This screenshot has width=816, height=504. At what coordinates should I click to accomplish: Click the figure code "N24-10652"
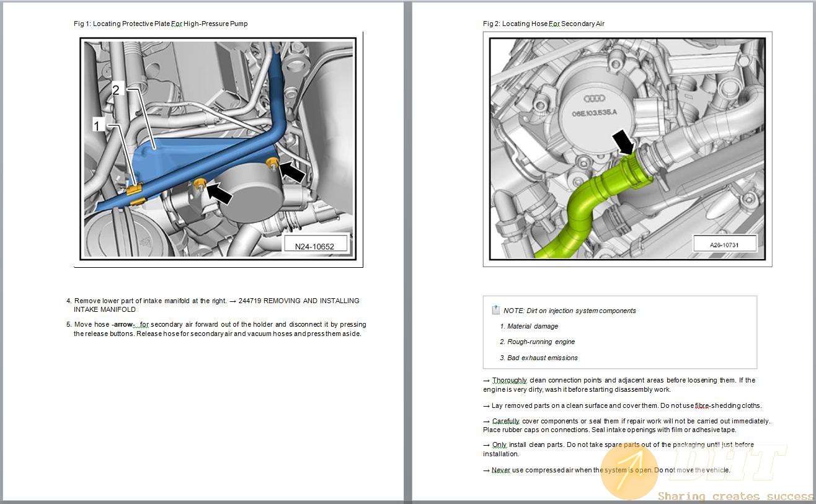[314, 246]
